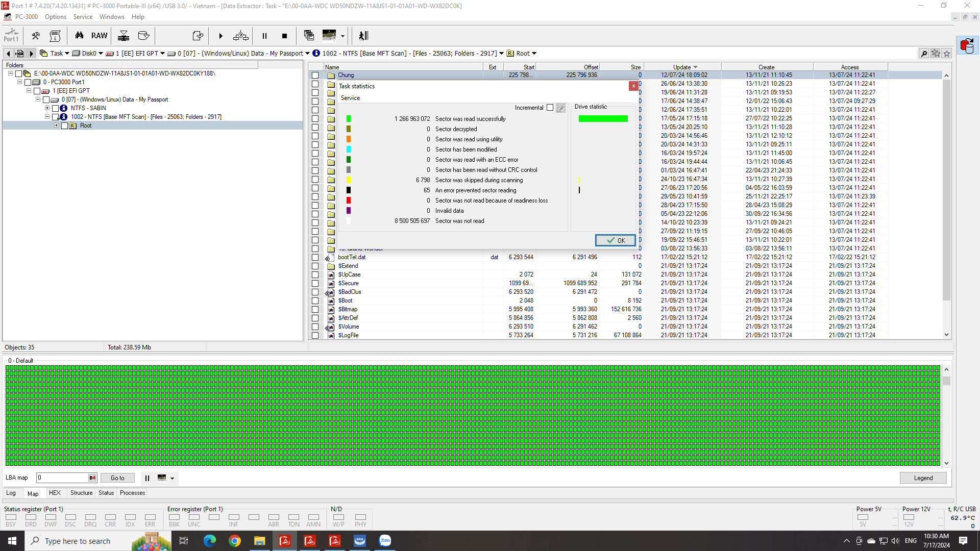Click the disk save toolbar icon

pyautogui.click(x=144, y=36)
